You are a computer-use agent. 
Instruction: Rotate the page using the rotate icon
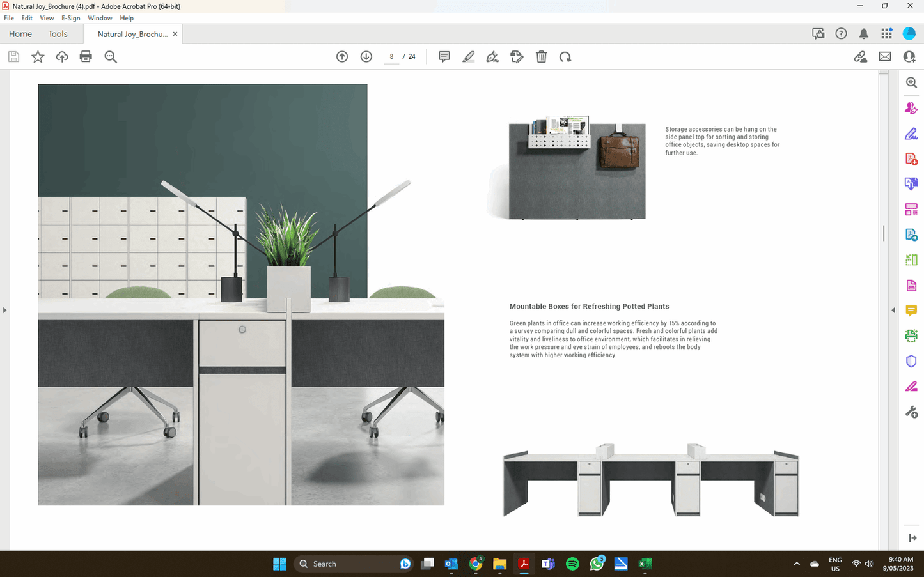point(565,57)
